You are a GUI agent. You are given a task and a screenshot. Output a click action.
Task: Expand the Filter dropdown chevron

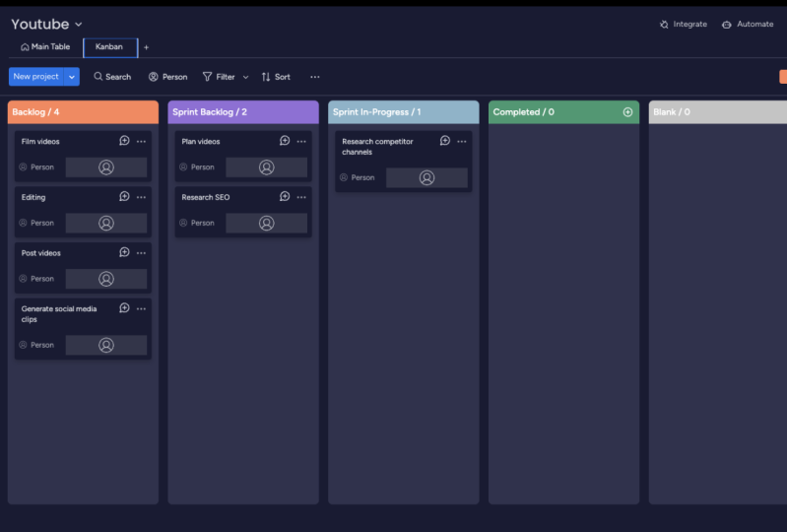tap(245, 77)
